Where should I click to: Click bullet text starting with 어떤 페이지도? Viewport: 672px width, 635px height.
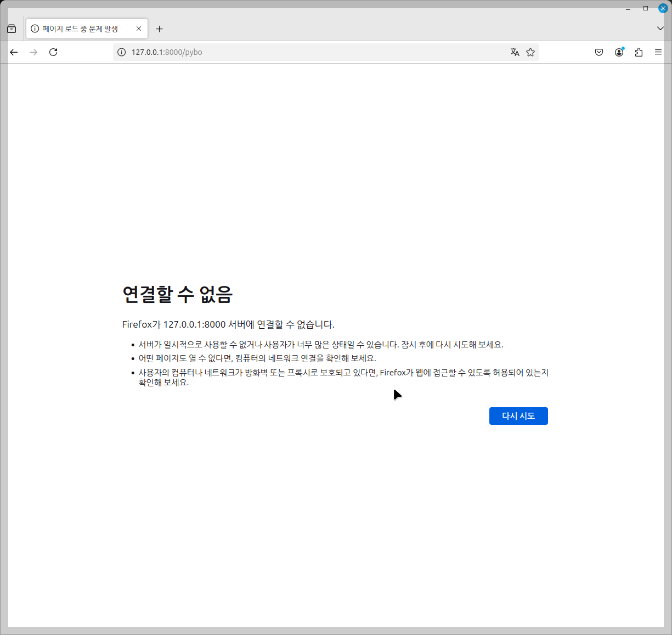257,358
